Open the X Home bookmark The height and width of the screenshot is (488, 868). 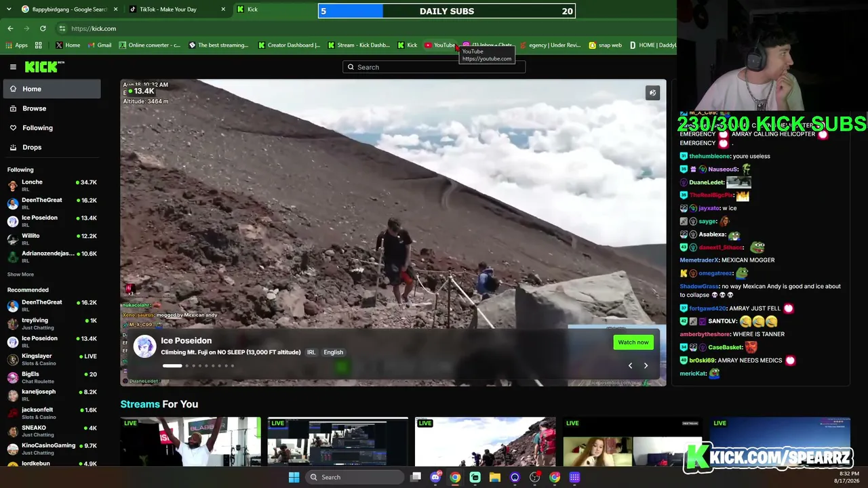pos(68,45)
